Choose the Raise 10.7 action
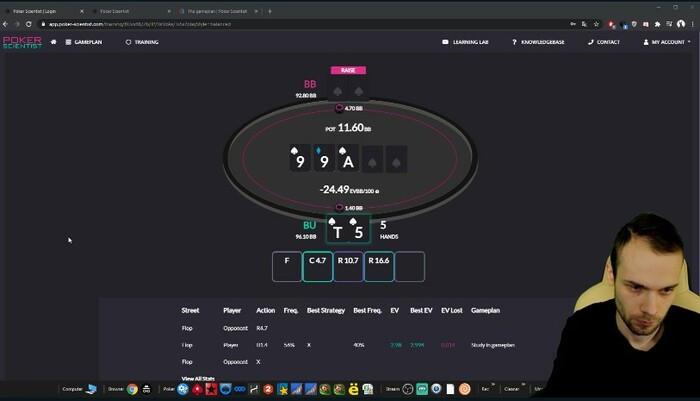This screenshot has height=401, width=700. click(348, 267)
